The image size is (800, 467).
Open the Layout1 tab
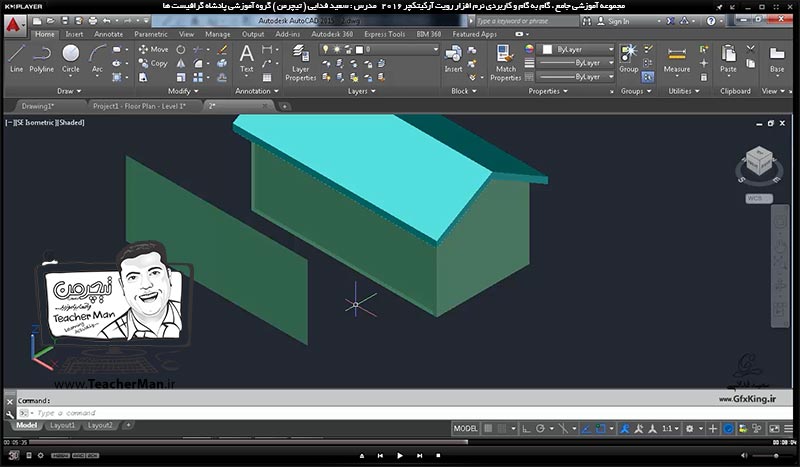(x=62, y=425)
